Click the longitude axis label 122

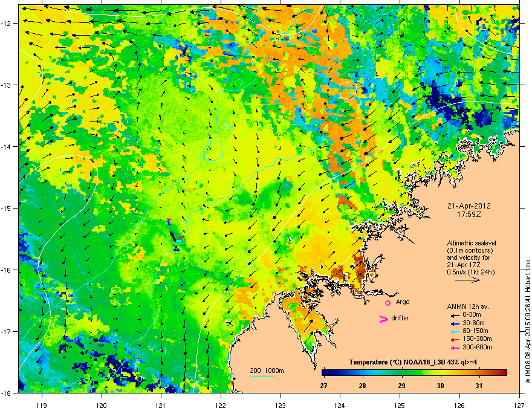coord(221,406)
